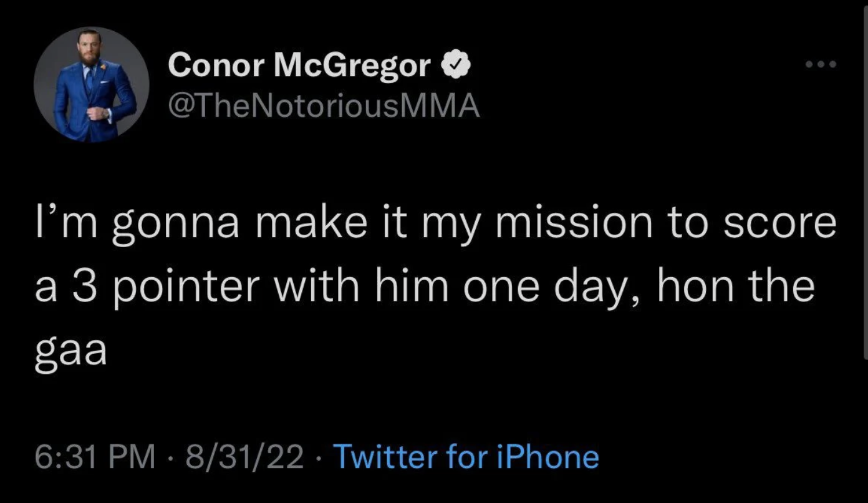Screen dimensions: 868x503
Task: Open Conor McGregor's round profile picture
Action: (92, 85)
